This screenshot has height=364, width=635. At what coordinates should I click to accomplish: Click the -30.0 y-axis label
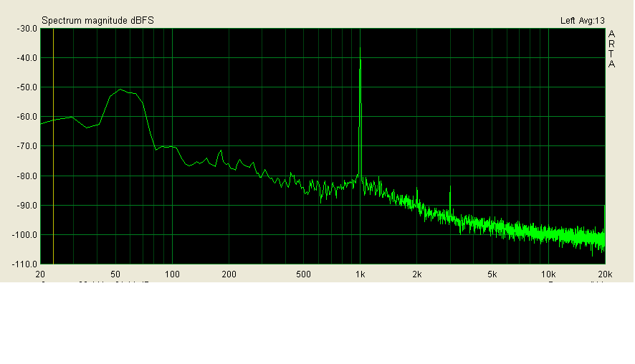coord(27,29)
